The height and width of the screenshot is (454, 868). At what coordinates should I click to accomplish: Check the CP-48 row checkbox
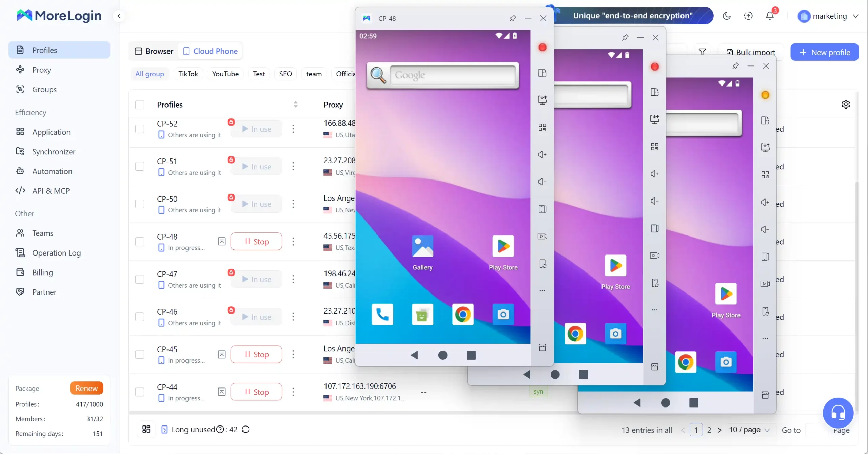[x=140, y=242]
